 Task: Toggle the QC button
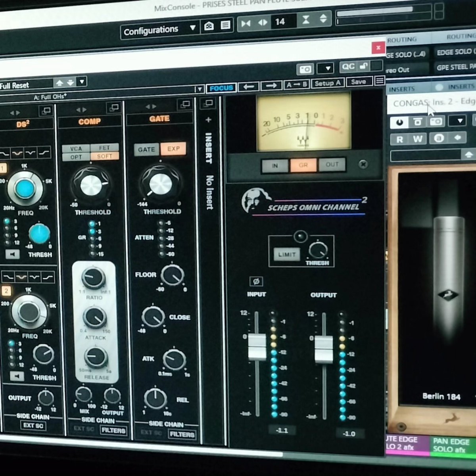(x=348, y=67)
